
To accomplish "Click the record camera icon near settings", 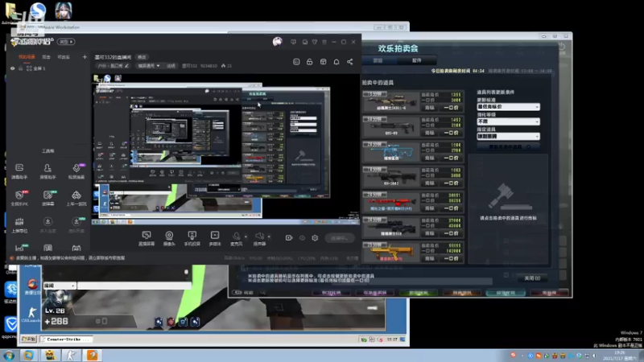I will (x=289, y=238).
